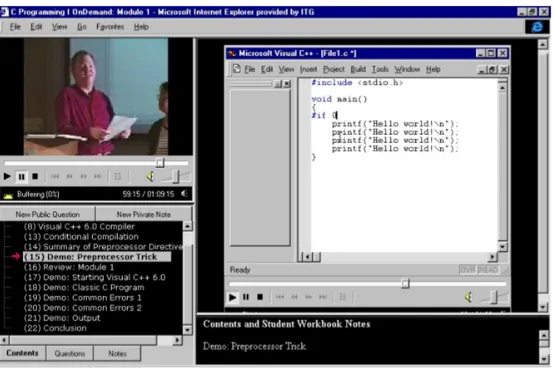Stop the instructor video playback
Image resolution: width=554 pixels, height=372 pixels.
point(35,176)
